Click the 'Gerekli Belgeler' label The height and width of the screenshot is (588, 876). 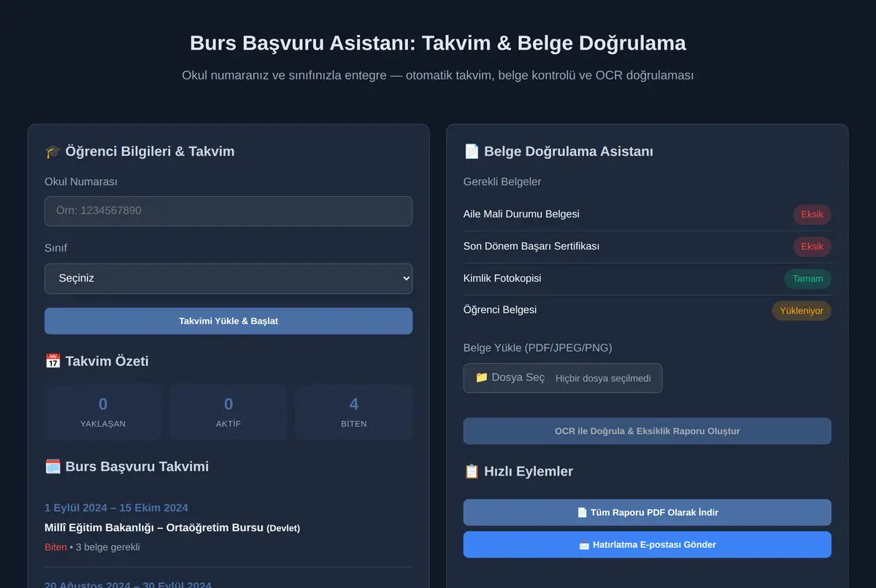point(502,182)
